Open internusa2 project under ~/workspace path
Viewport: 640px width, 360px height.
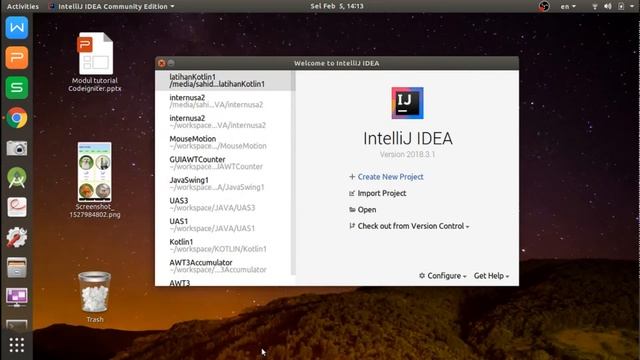click(223, 122)
